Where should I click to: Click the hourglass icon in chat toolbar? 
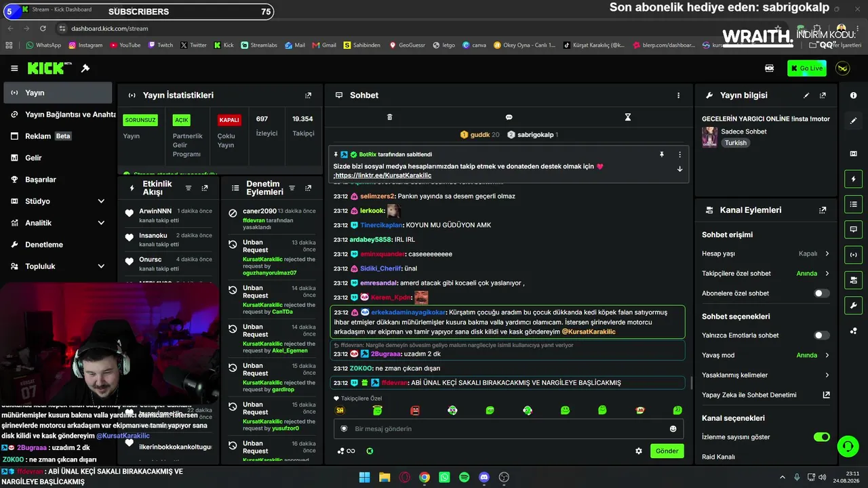pyautogui.click(x=628, y=117)
